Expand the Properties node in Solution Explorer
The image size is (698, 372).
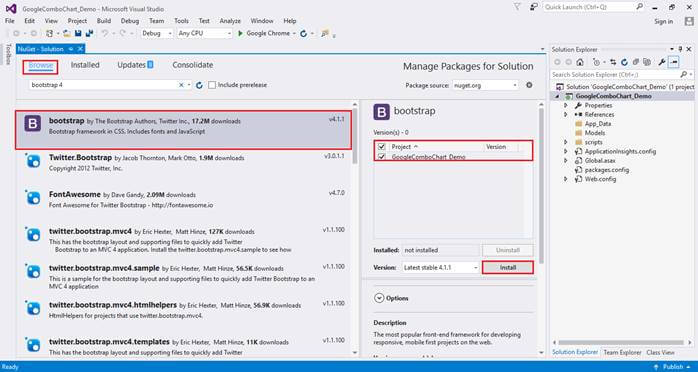(x=566, y=105)
